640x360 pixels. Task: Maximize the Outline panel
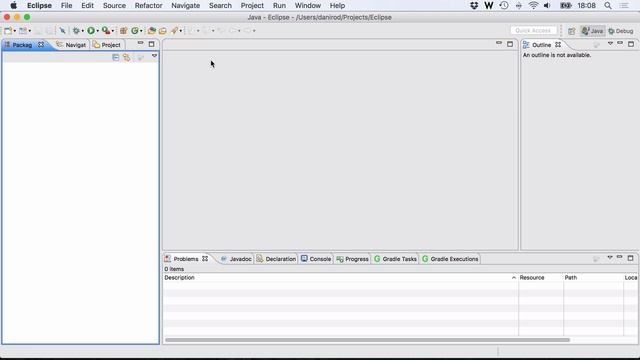pos(631,44)
